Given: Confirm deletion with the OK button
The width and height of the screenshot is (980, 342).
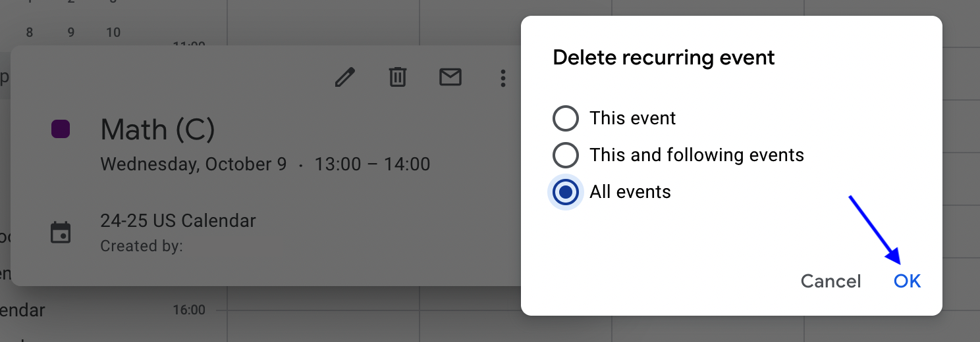Looking at the screenshot, I should (x=907, y=281).
